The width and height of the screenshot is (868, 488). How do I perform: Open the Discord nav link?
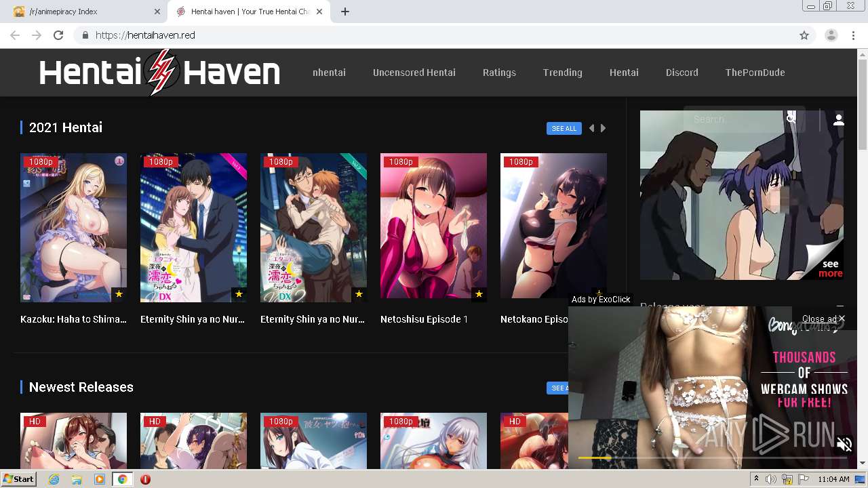682,73
